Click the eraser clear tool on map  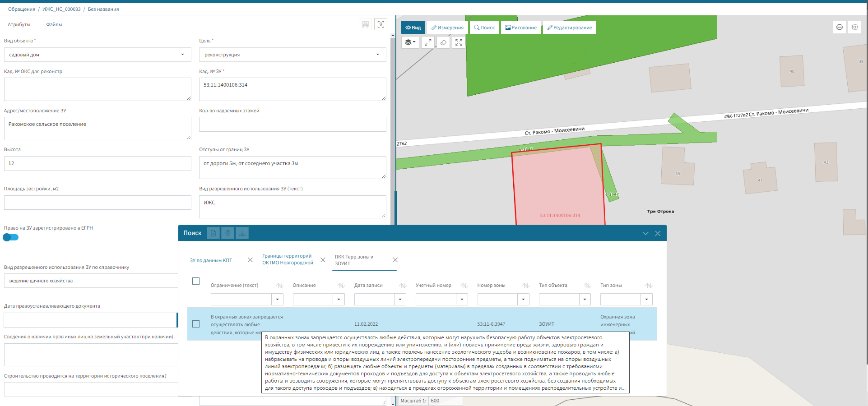(x=443, y=42)
